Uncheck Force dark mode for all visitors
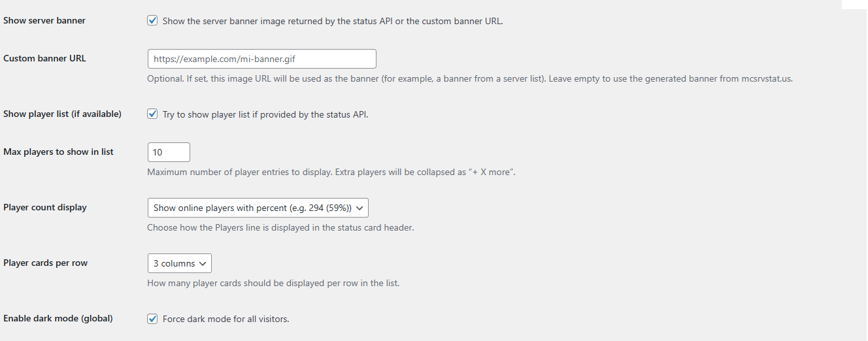868x341 pixels. [152, 319]
